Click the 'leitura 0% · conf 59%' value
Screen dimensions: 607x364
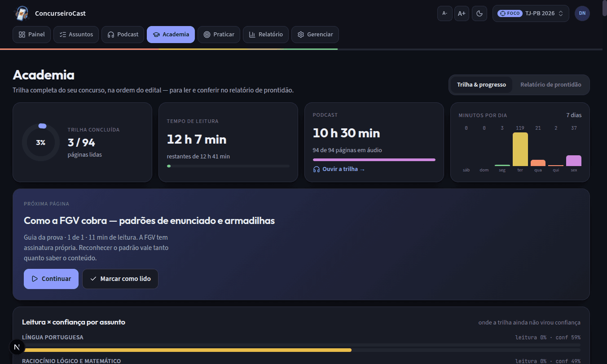(x=548, y=337)
